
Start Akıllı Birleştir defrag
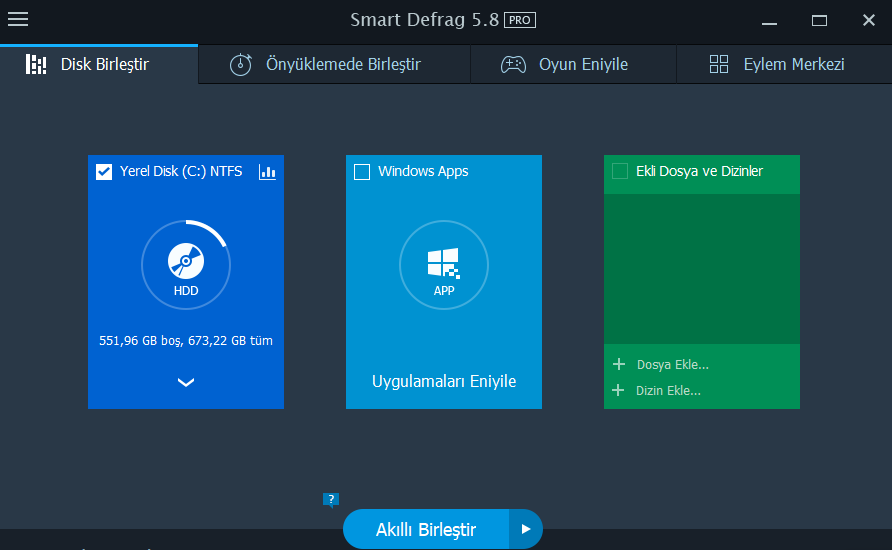point(426,530)
